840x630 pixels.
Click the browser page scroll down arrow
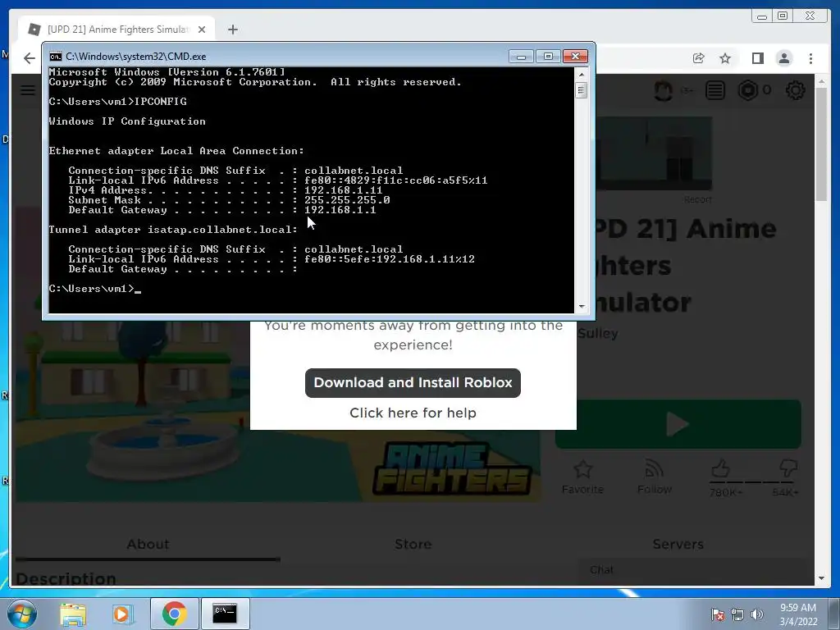[821, 578]
